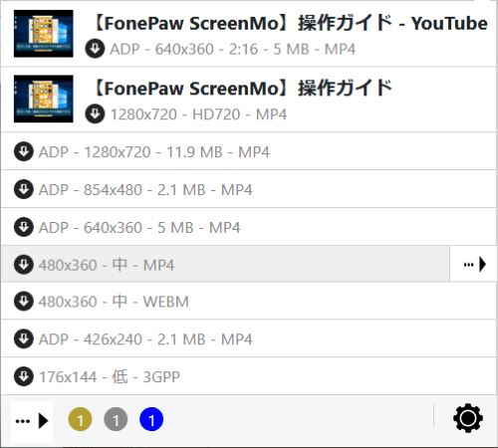Screen dimensions: 498x448
Task: Click thumbnail of 1280x720 HD720 entry
Action: (44, 99)
